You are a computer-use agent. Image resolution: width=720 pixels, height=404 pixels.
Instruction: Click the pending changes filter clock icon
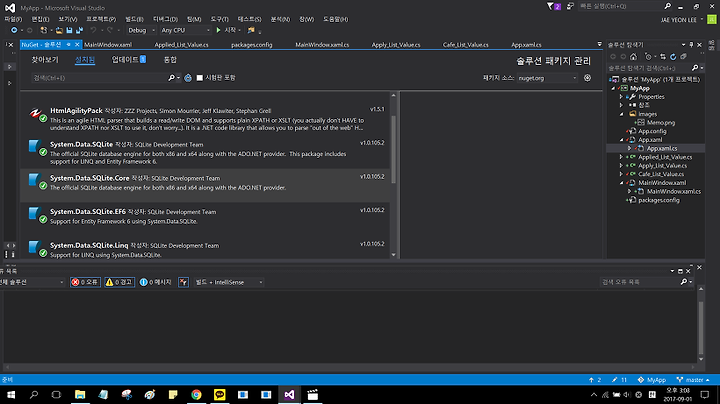point(648,56)
